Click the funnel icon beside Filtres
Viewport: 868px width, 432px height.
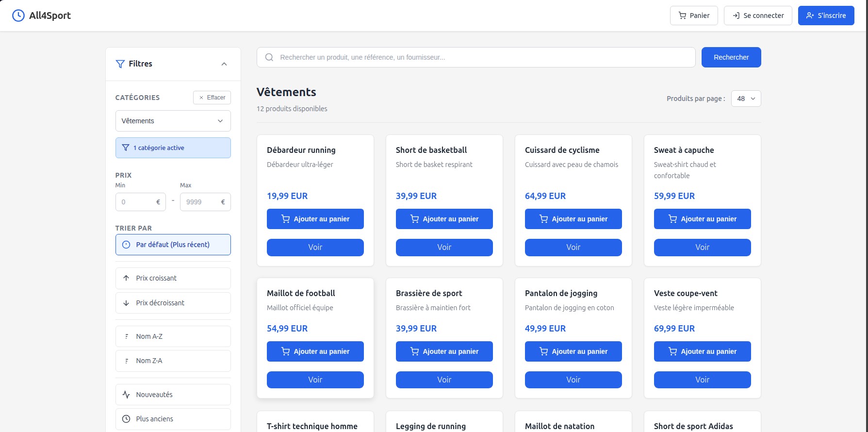[x=120, y=64]
